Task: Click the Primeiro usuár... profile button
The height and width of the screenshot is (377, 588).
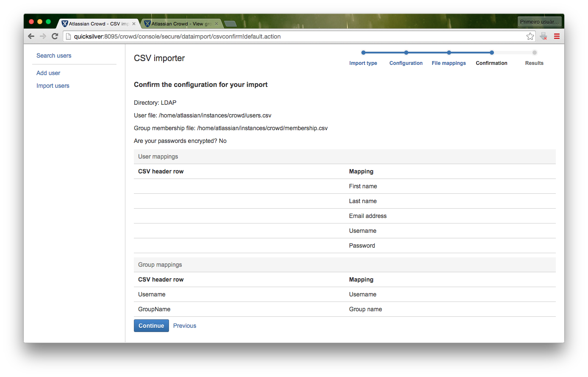Action: (539, 22)
